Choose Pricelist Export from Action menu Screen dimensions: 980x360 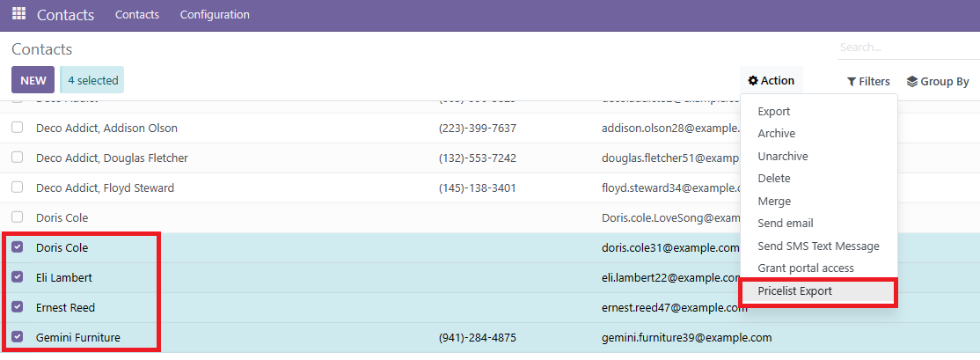click(794, 291)
